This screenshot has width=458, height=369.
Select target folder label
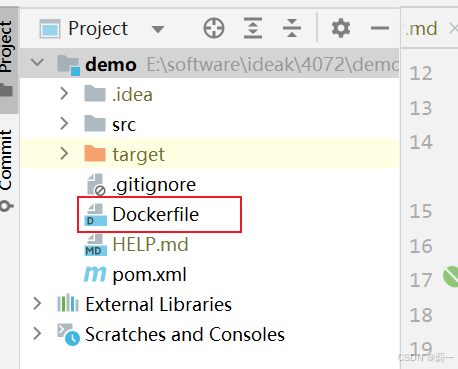(138, 155)
